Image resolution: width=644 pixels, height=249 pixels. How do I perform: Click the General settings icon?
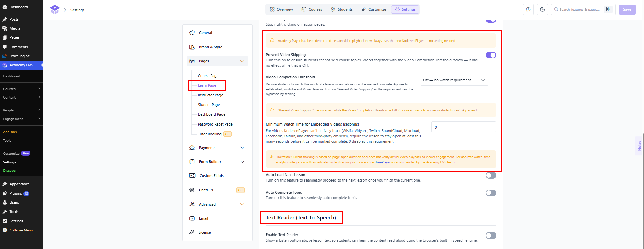click(x=192, y=33)
